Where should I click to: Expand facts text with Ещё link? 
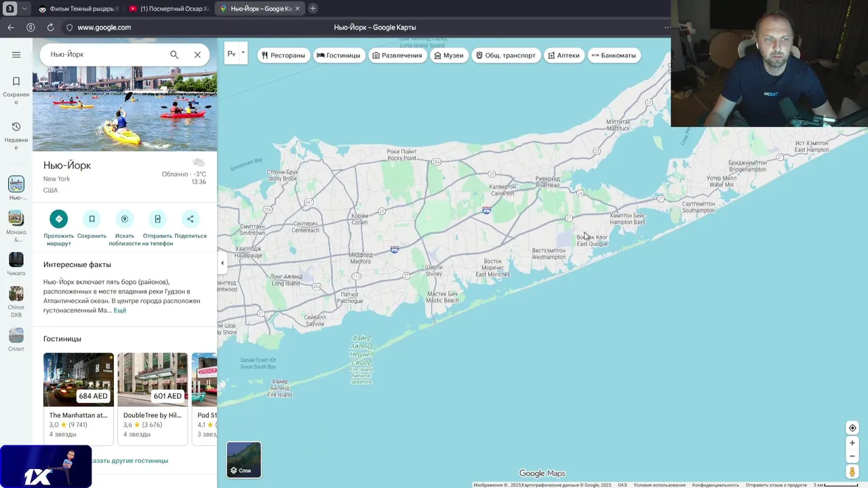pyautogui.click(x=119, y=310)
